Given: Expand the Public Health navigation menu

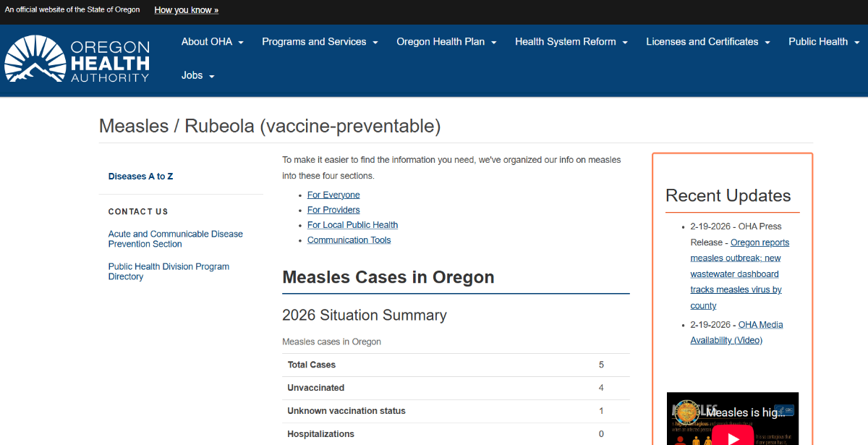Looking at the screenshot, I should tap(823, 41).
